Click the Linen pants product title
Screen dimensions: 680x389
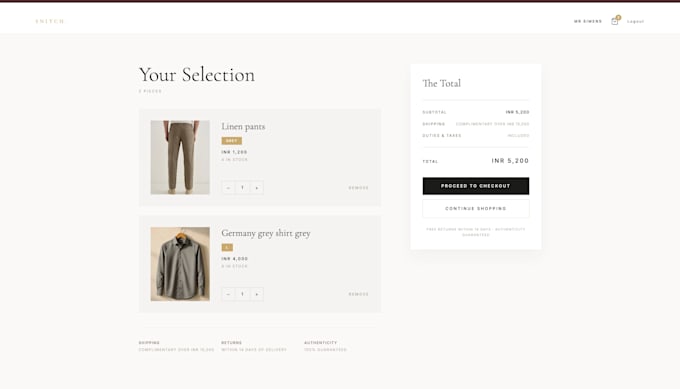point(243,126)
